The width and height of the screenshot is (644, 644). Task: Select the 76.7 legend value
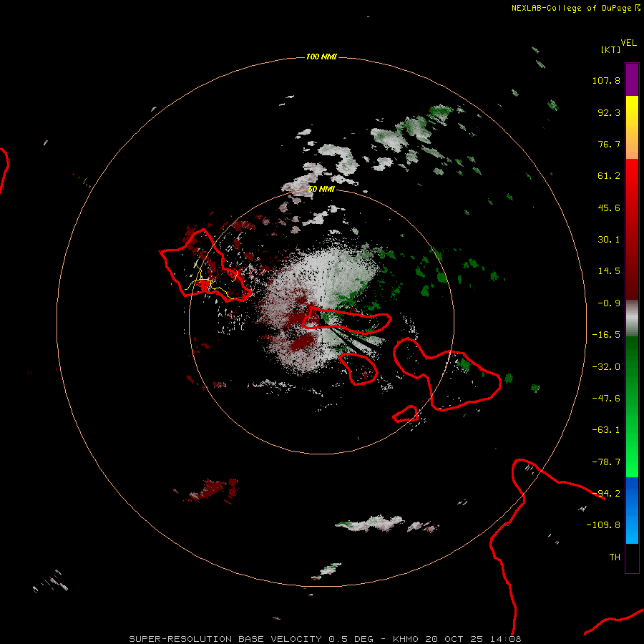pos(609,144)
